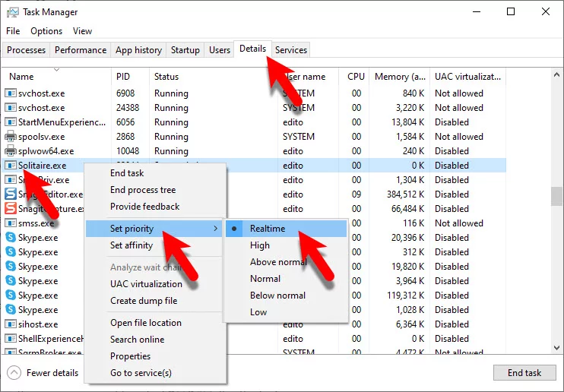Select Realtime priority option
The image size is (564, 392).
click(x=286, y=229)
